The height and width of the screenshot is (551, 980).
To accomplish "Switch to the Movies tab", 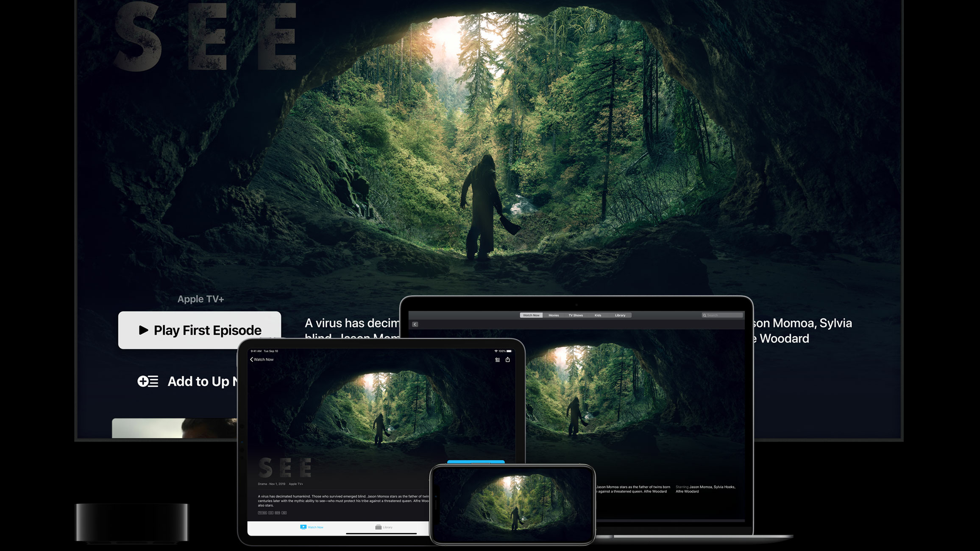I will pos(554,315).
